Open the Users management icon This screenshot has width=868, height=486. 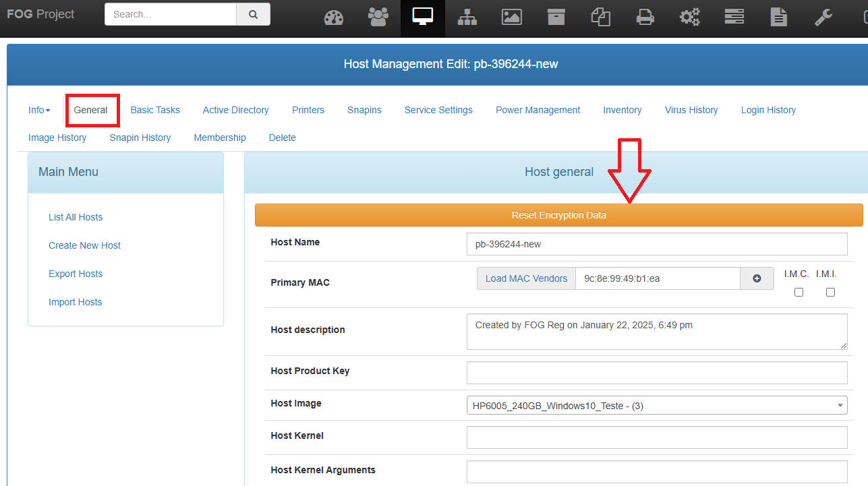[x=378, y=18]
